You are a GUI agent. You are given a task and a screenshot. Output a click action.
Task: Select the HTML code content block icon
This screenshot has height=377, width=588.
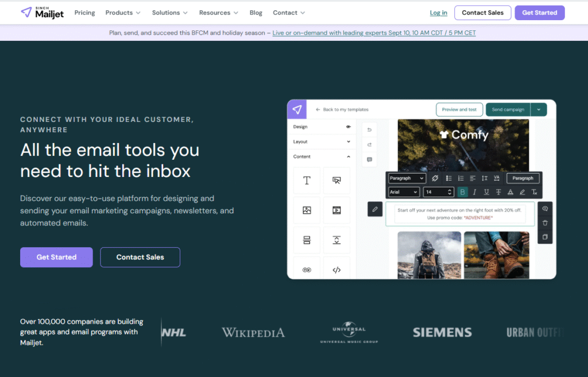pos(336,270)
